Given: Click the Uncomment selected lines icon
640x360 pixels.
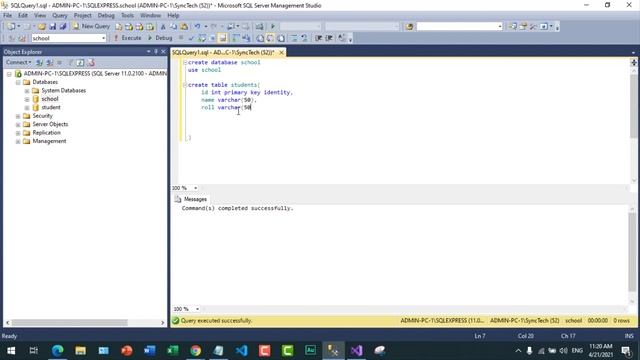Looking at the screenshot, I should coord(304,38).
